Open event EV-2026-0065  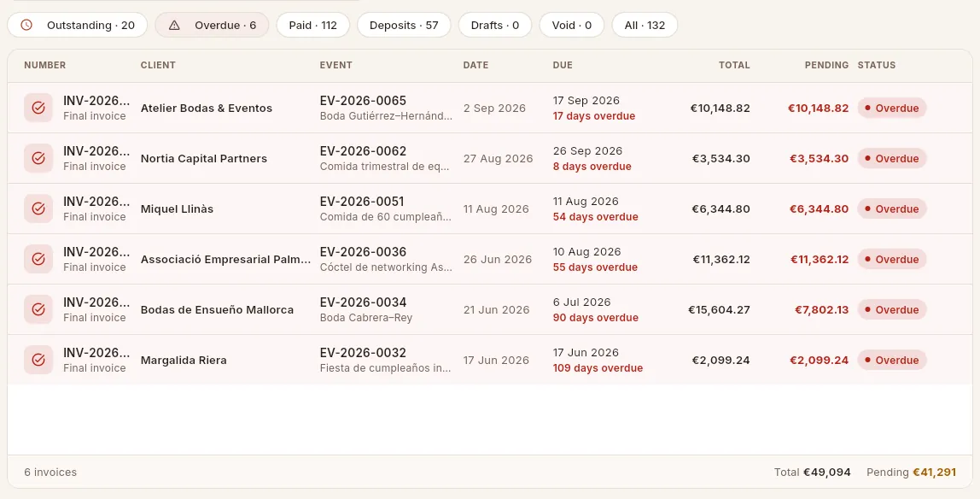pyautogui.click(x=363, y=101)
